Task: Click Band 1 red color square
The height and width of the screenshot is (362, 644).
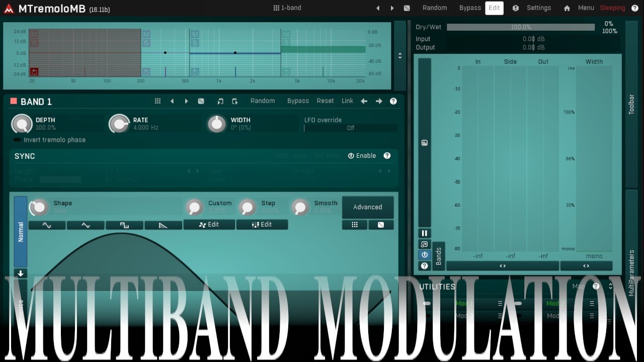Action: [14, 101]
